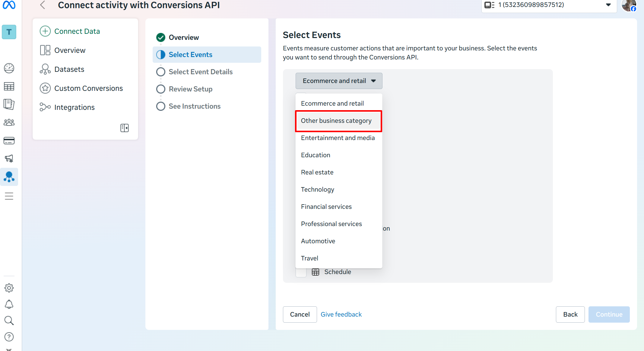The image size is (644, 351).
Task: Open the account selector dropdown arrow
Action: tap(608, 5)
